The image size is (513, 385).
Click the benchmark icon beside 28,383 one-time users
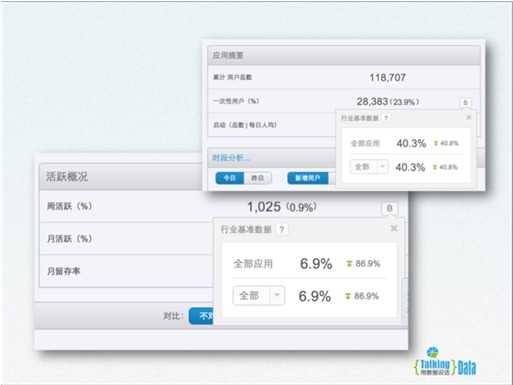465,102
